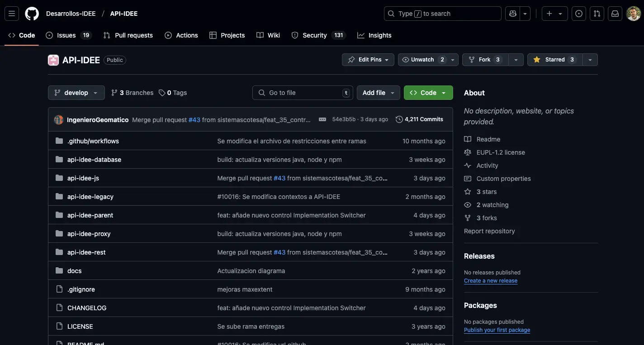644x345 pixels.
Task: Open the user profile avatar menu
Action: pos(633,14)
